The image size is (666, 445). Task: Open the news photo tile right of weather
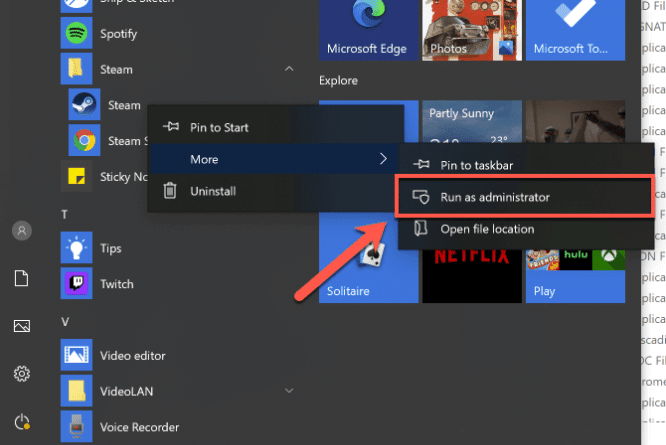coord(576,121)
